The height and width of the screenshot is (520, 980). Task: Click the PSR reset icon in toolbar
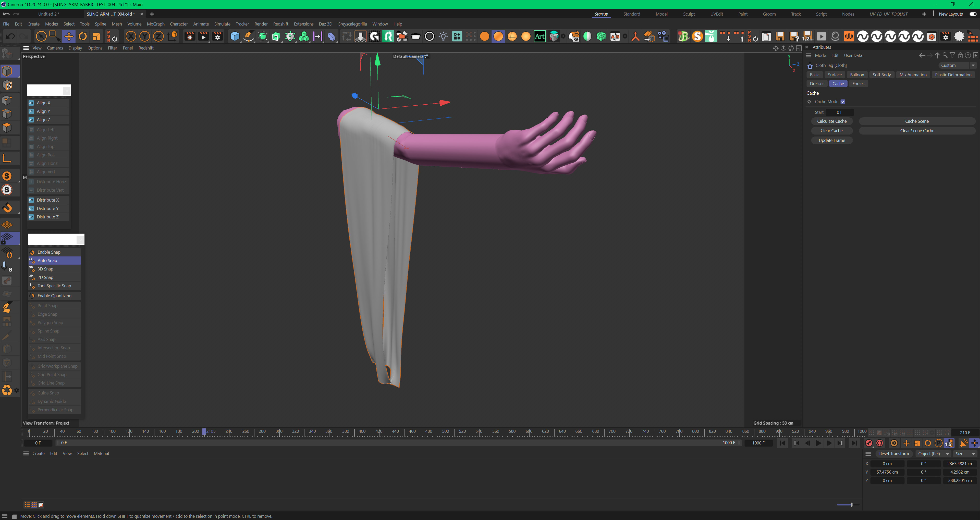112,36
